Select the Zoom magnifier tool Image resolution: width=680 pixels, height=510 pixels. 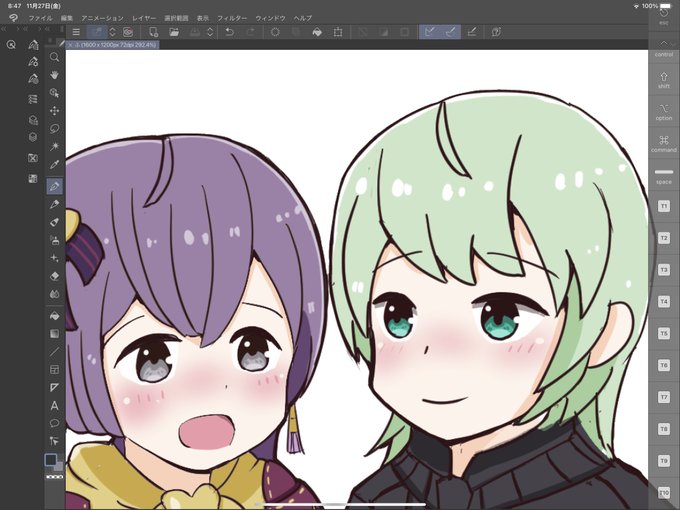[x=54, y=57]
